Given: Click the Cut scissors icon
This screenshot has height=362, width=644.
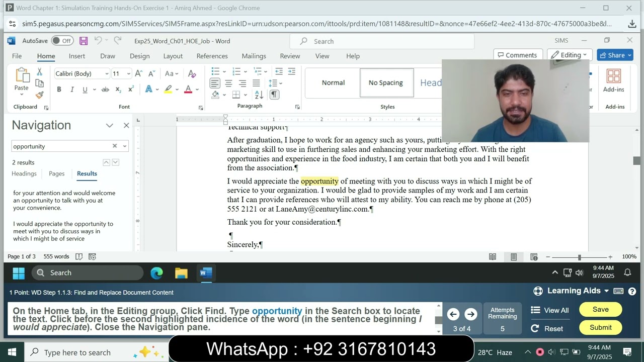Looking at the screenshot, I should [39, 72].
